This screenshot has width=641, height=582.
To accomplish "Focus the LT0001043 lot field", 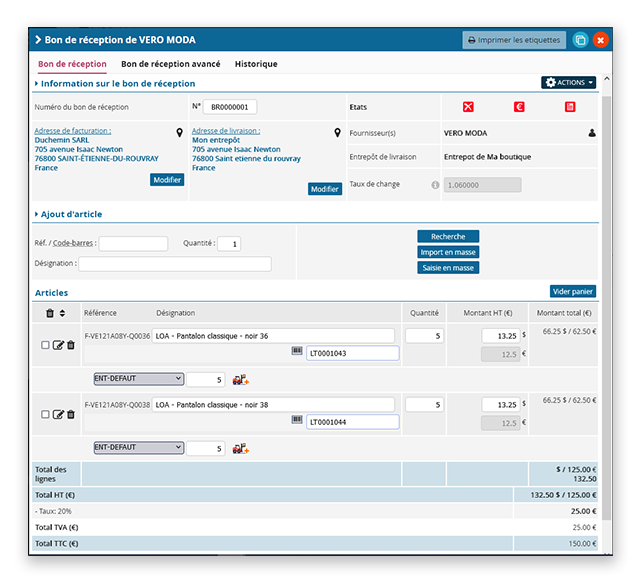I will (x=352, y=353).
